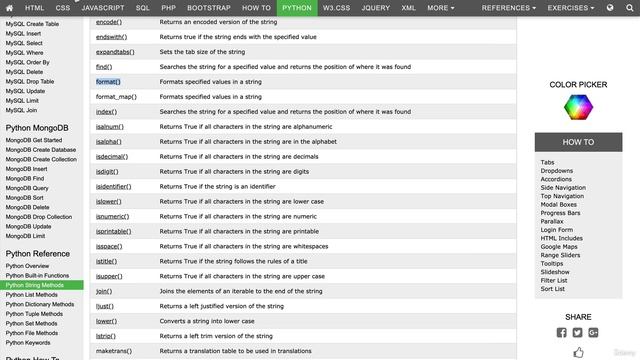Expand the EXERCISES dropdown
This screenshot has width=640, height=360.
(571, 8)
